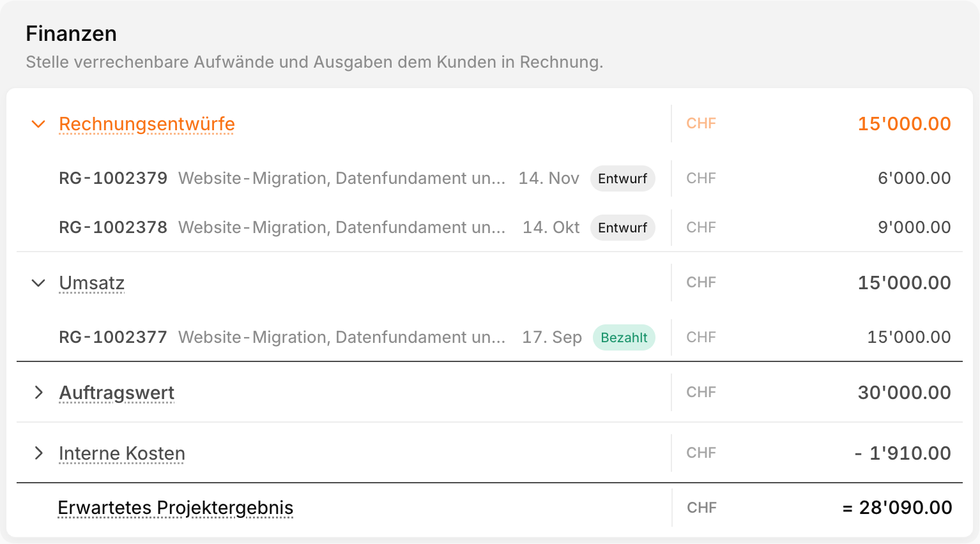Collapse the Umsatz section chevron
The width and height of the screenshot is (980, 544).
click(x=38, y=283)
